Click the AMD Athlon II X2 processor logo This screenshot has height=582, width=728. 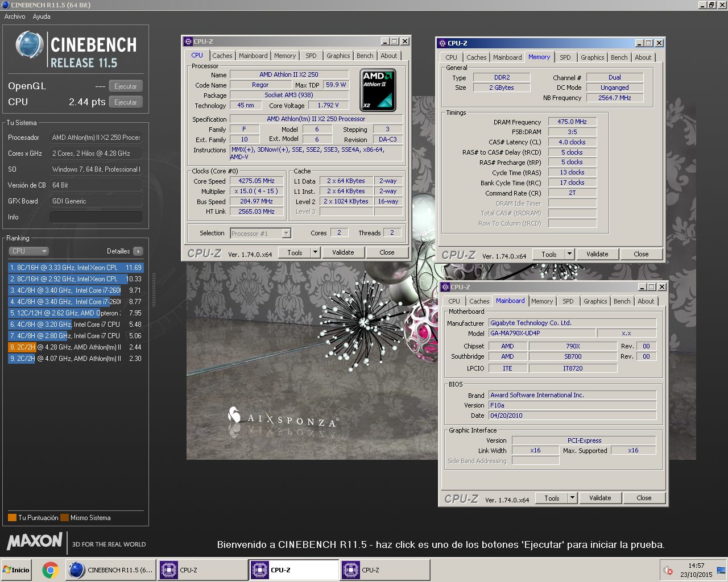(378, 90)
